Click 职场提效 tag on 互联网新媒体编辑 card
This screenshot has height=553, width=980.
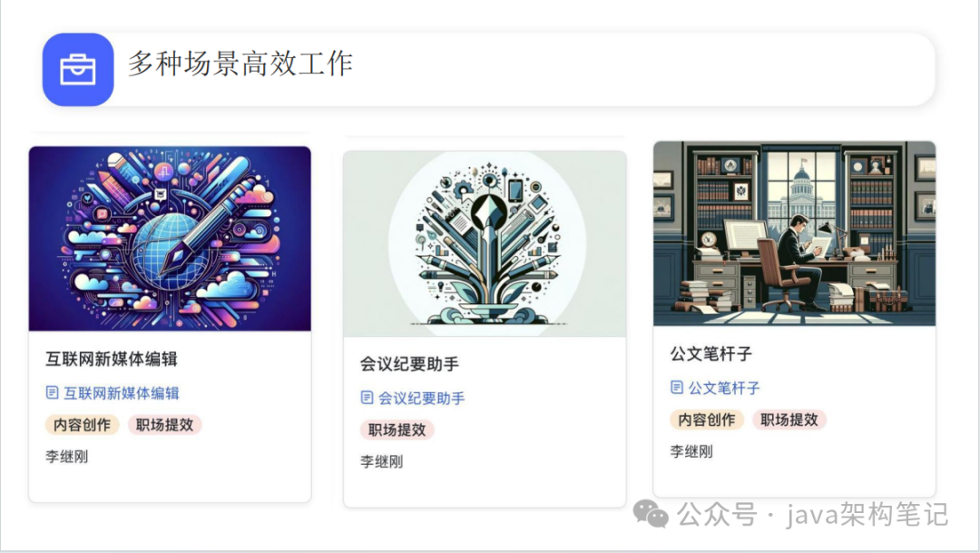(165, 425)
